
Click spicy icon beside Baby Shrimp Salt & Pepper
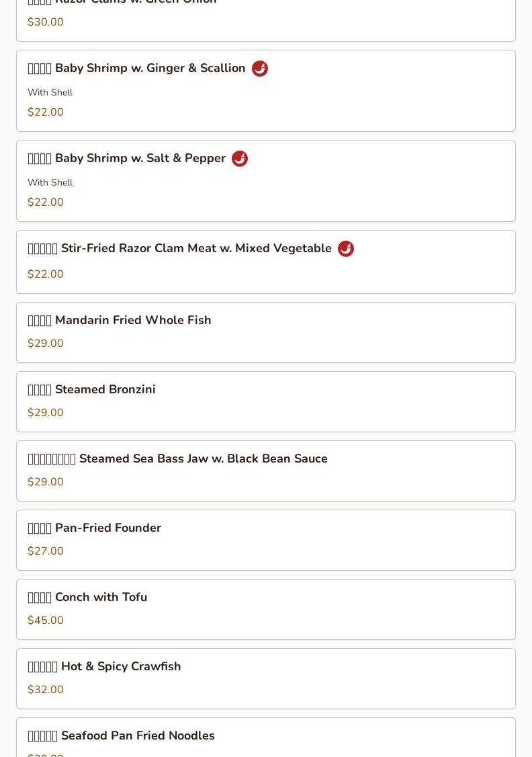240,159
